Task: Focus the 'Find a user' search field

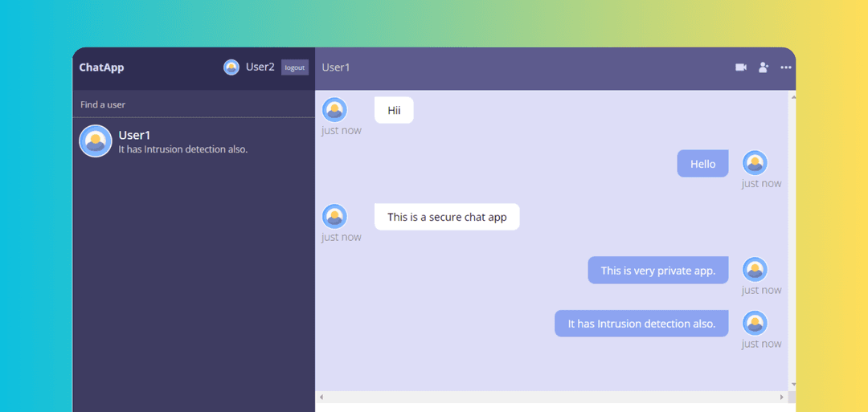Action: (193, 104)
